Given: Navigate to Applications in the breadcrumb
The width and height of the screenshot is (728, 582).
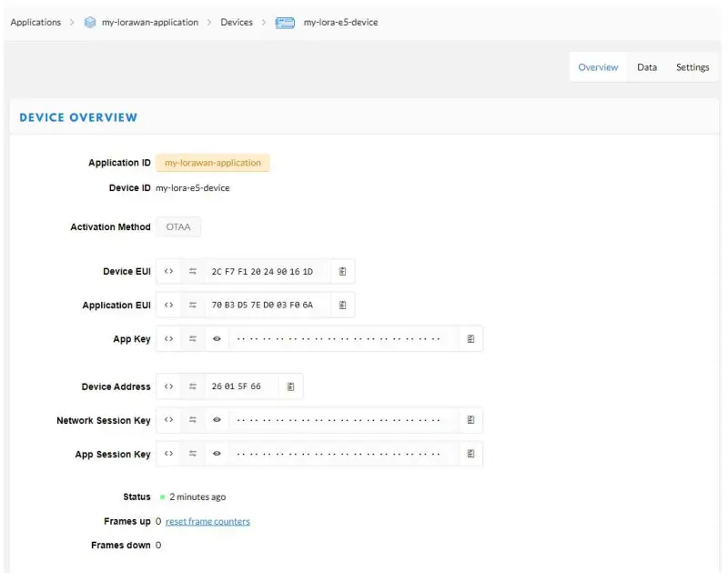Looking at the screenshot, I should click(35, 22).
